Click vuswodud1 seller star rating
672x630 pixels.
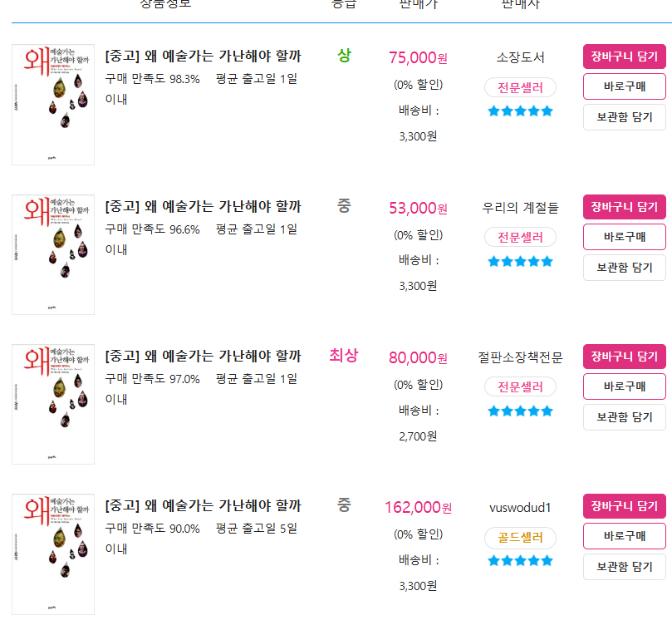(520, 560)
